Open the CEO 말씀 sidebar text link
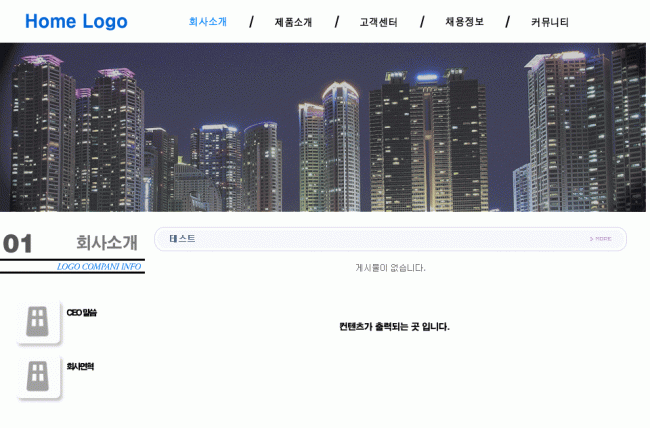Screen dimensions: 650x428 [82, 313]
